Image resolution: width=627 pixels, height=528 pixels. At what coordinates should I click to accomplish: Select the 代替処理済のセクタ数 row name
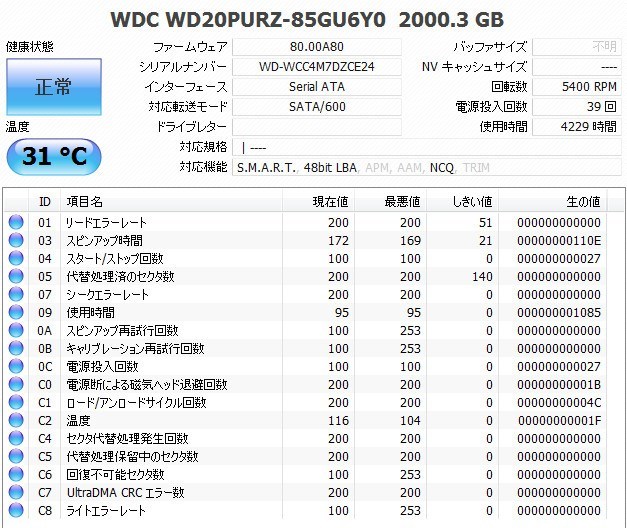click(120, 276)
